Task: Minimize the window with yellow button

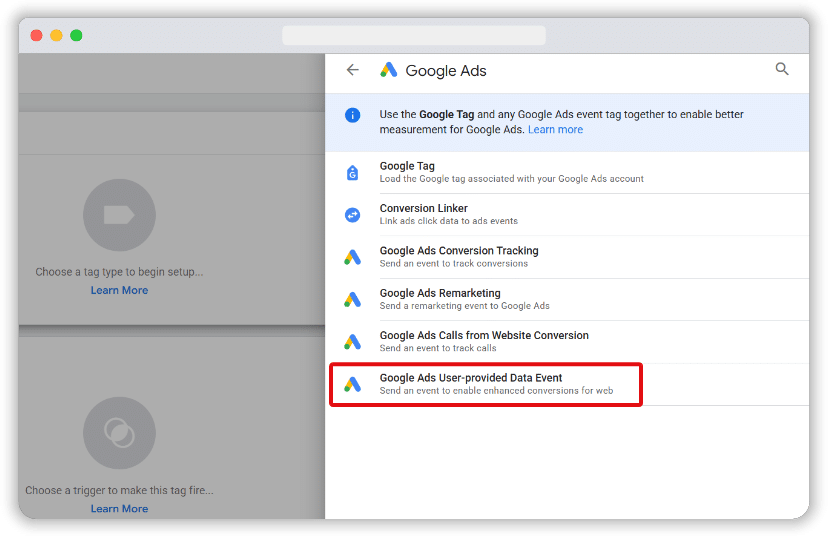Action: (56, 35)
